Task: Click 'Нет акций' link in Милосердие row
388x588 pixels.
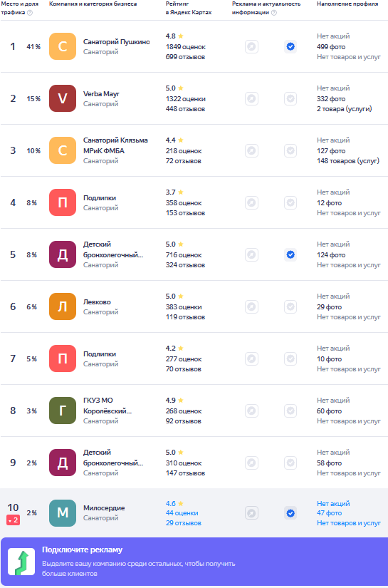Action: pos(333,504)
